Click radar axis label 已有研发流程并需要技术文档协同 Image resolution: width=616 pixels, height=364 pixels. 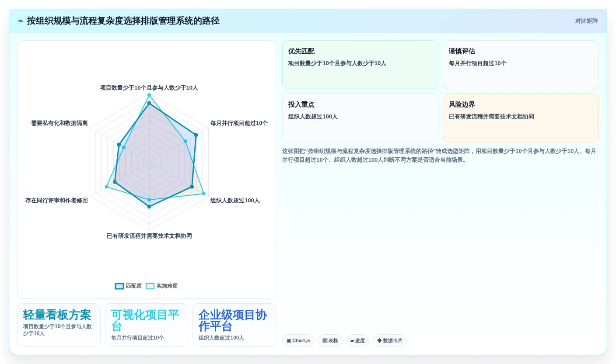149,236
